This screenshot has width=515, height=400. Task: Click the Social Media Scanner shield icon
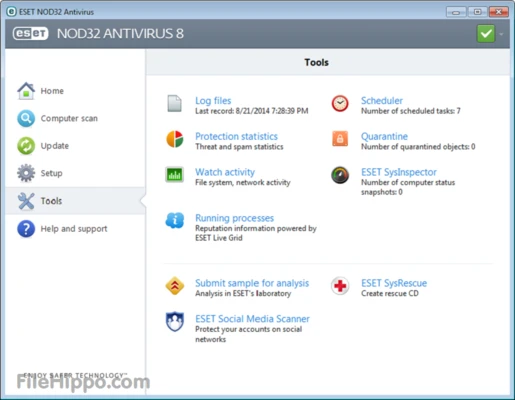(175, 322)
